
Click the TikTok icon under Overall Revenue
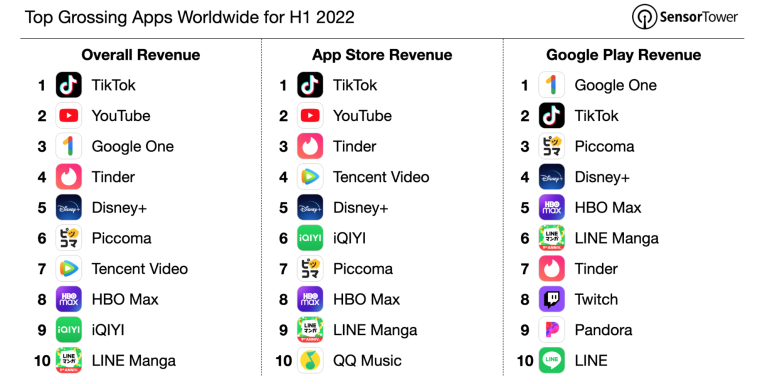coord(68,85)
